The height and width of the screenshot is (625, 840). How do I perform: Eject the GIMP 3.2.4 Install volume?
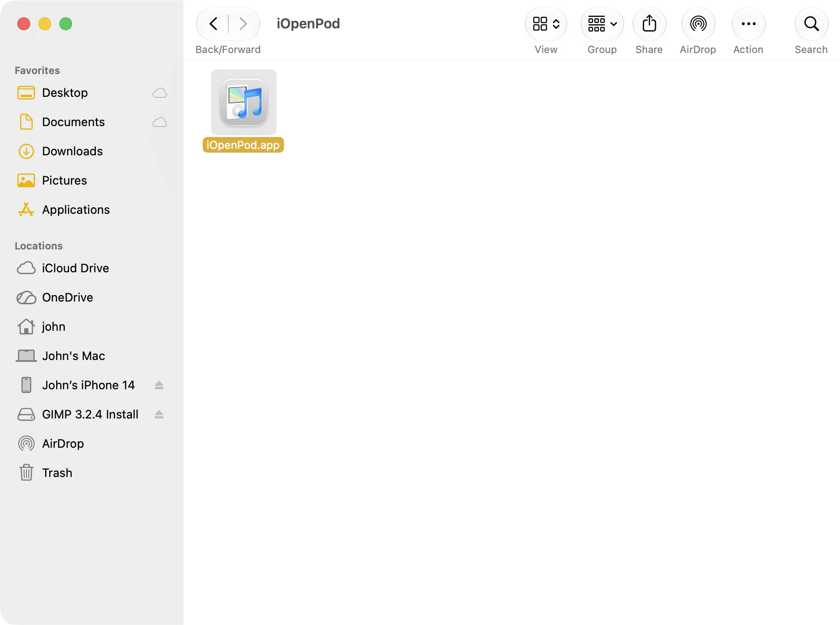pyautogui.click(x=159, y=414)
